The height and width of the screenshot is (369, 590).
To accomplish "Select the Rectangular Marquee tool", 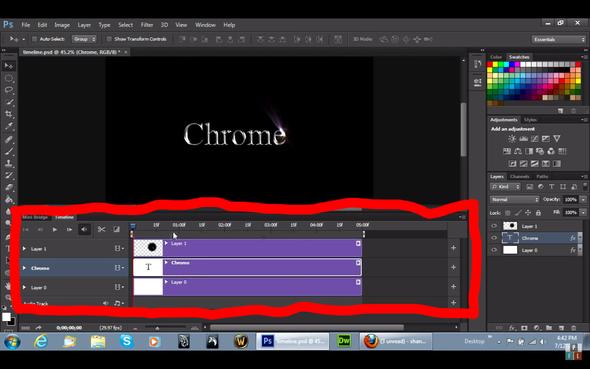I will (x=9, y=78).
